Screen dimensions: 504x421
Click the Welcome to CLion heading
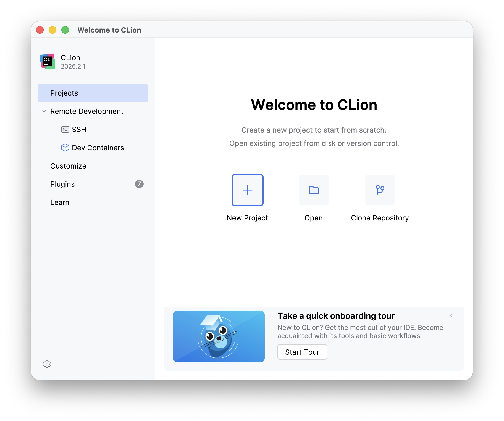pyautogui.click(x=314, y=105)
